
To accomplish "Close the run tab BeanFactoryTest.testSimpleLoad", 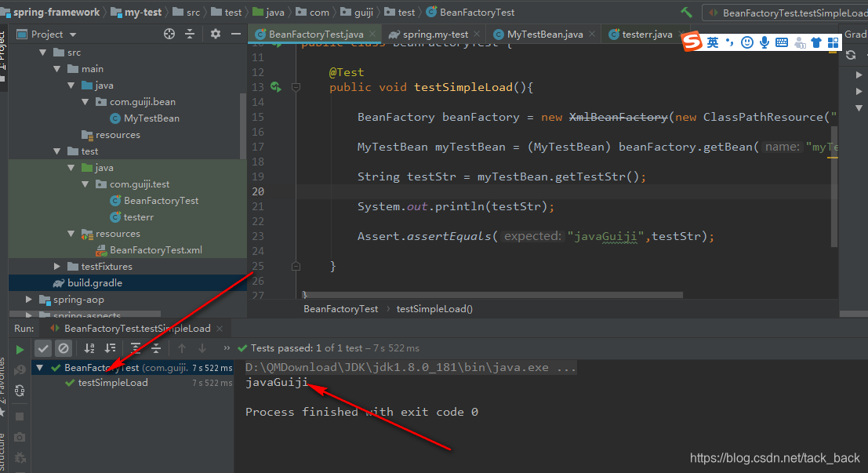I will 220,329.
